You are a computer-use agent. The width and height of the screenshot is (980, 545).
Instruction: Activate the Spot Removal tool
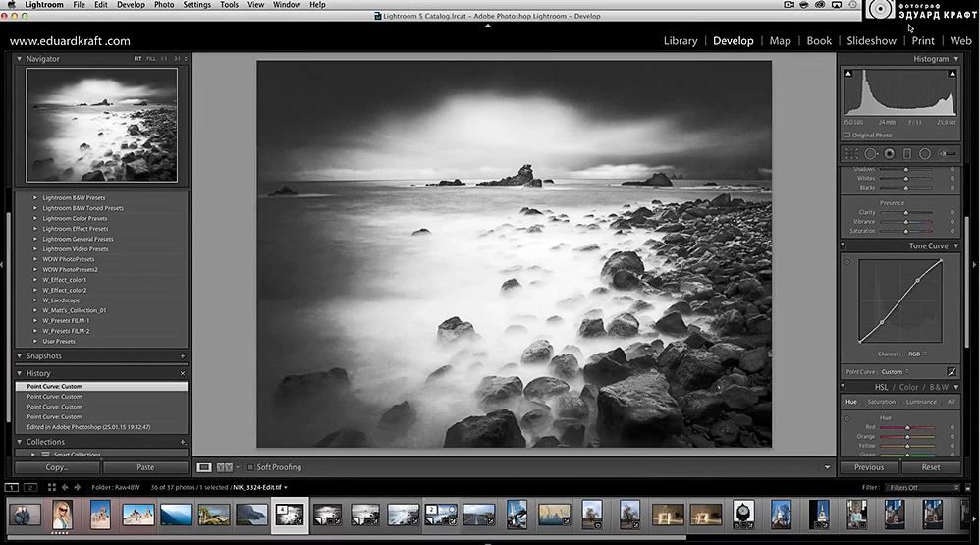pos(871,153)
